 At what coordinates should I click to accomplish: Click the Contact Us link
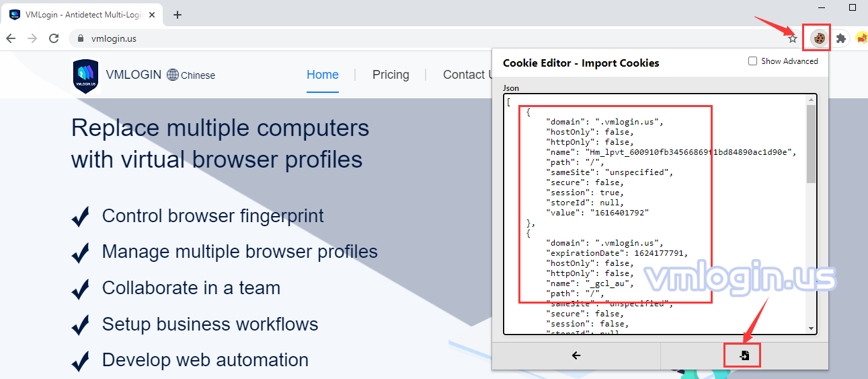click(x=466, y=75)
